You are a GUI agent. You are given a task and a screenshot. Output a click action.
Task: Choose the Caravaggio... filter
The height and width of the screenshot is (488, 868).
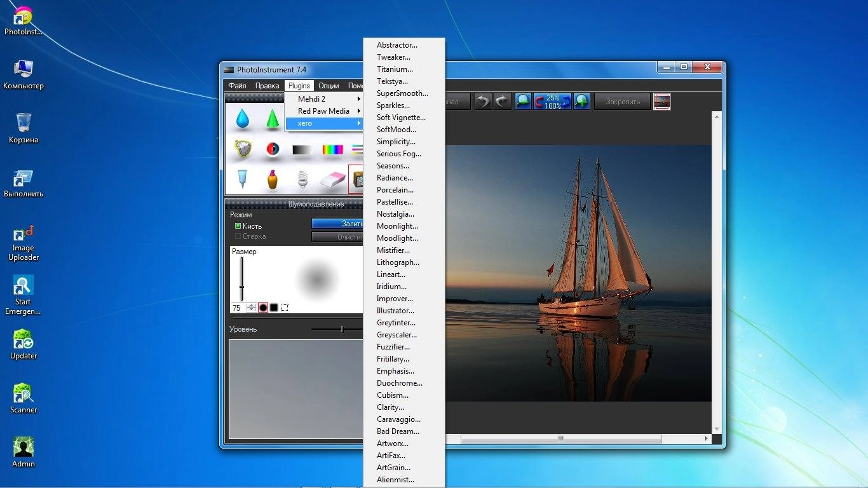tap(404, 419)
